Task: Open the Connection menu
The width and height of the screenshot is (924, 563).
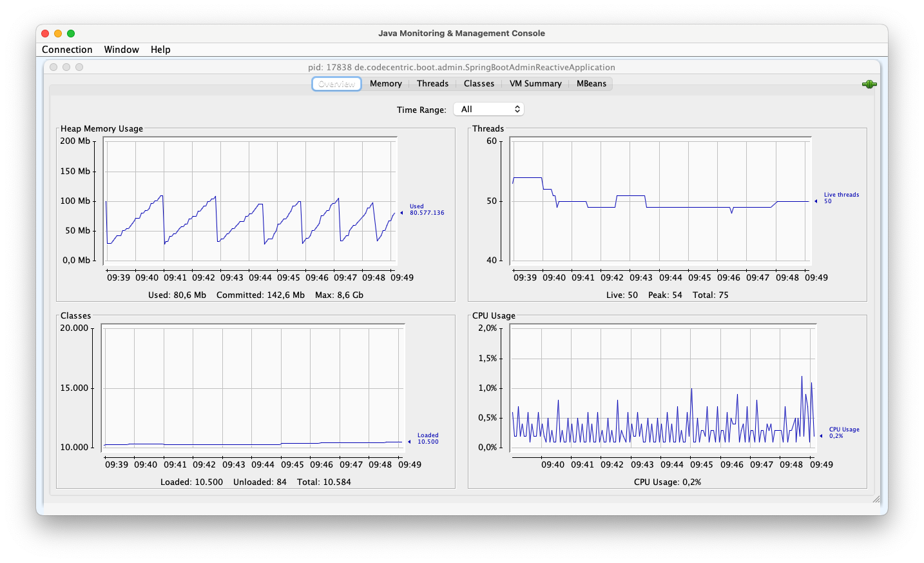Action: pyautogui.click(x=67, y=49)
